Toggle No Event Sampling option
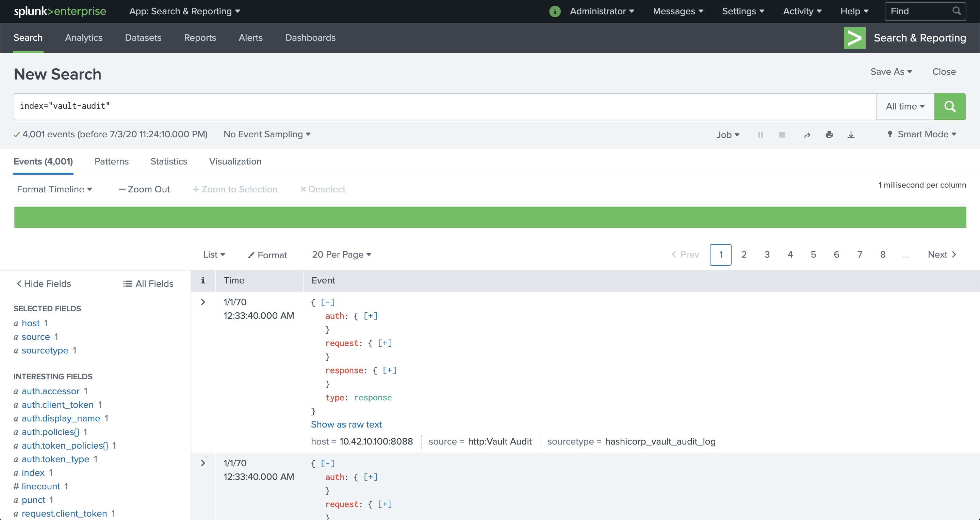This screenshot has width=980, height=520. coord(266,134)
